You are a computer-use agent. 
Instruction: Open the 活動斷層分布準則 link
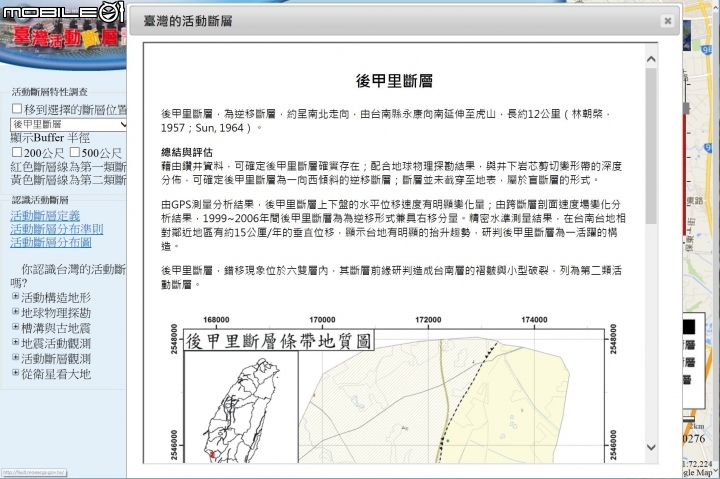point(56,229)
